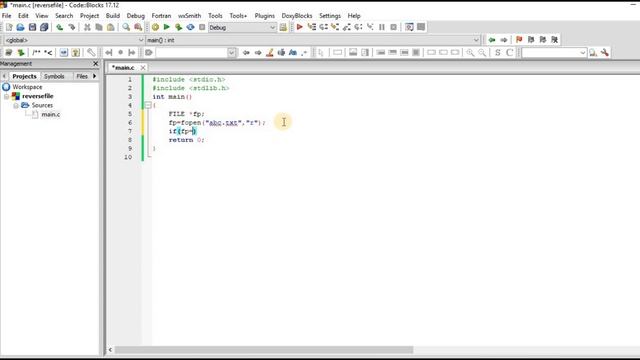Click the Rebuild icon
Viewport: 640px width, 360px height.
pyautogui.click(x=190, y=27)
